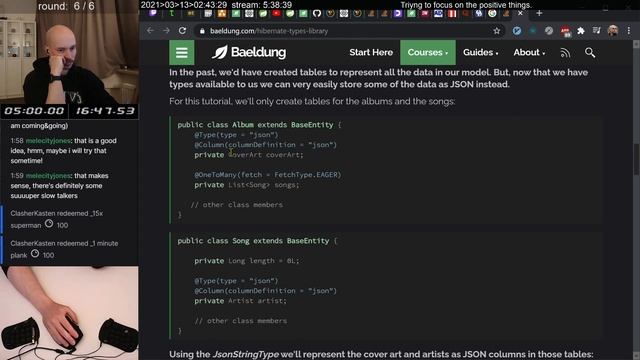The image size is (640, 360).
Task: View site info via the lock icon
Action: [202, 31]
